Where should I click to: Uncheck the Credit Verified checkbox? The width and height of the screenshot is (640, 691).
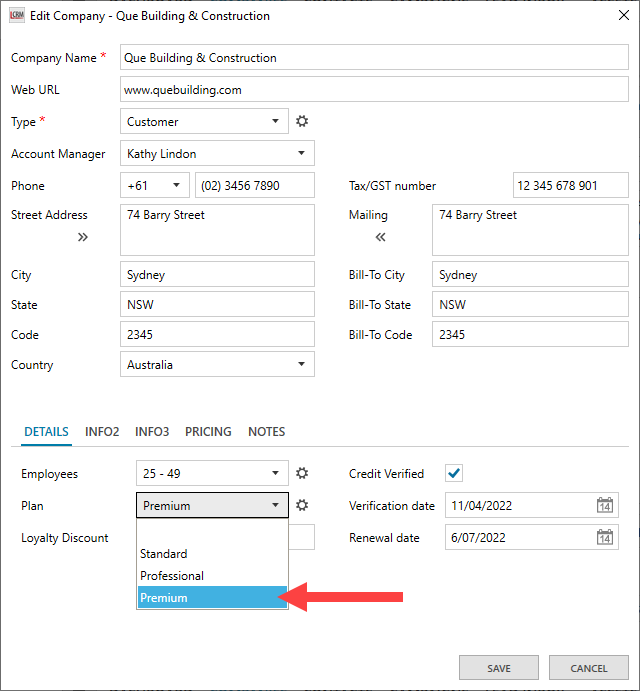pyautogui.click(x=454, y=474)
